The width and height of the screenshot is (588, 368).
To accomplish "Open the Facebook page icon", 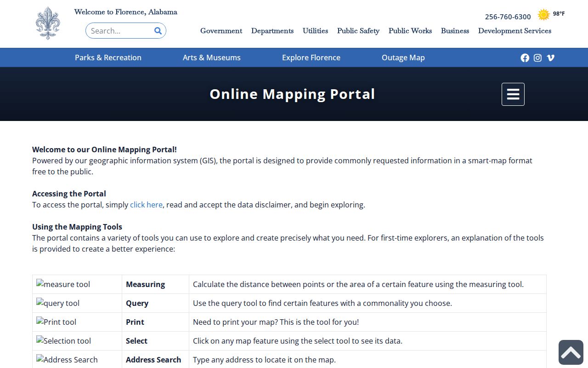I will pyautogui.click(x=525, y=57).
